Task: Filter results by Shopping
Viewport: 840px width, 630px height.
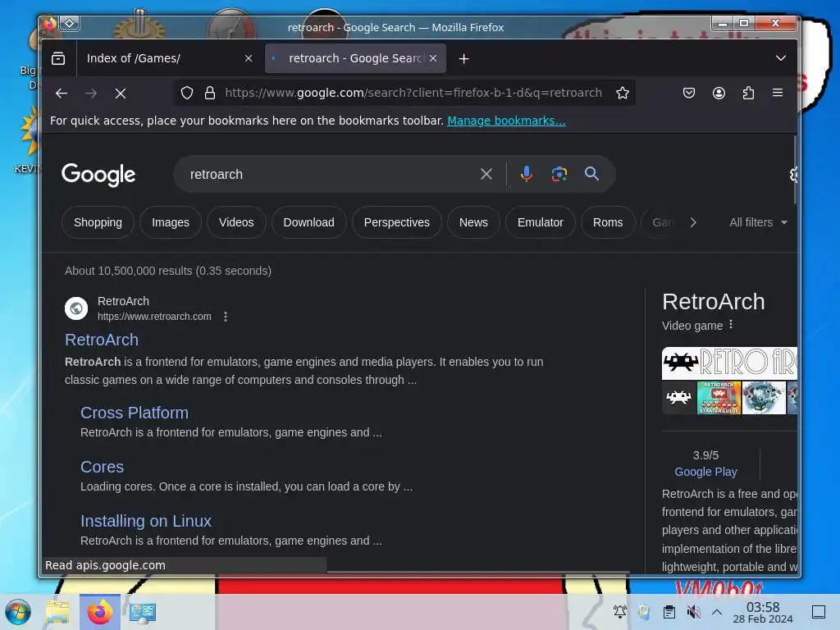Action: 98,222
